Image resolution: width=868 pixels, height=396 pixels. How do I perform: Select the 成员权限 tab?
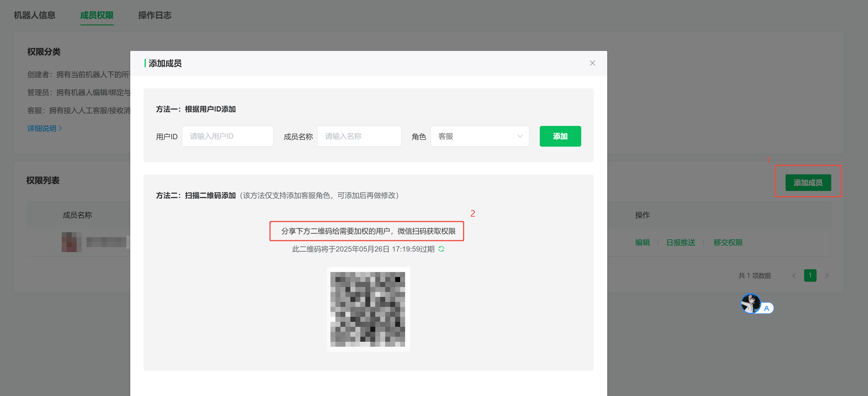pos(97,15)
